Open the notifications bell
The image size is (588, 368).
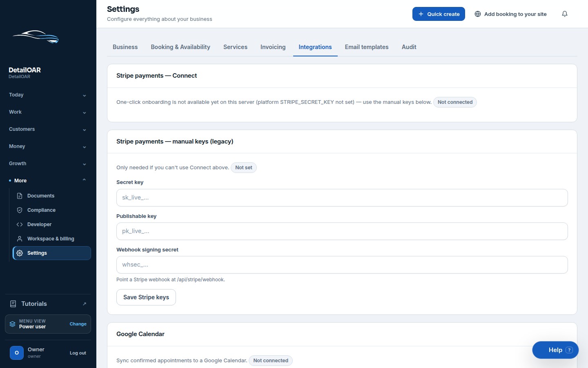[565, 14]
